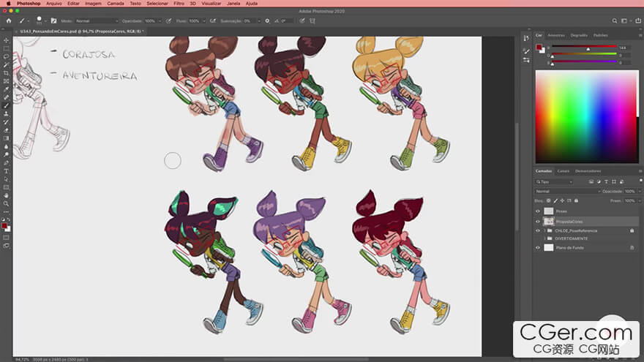Click the search icon at top right
Viewport: 644px width, 362px height.
pyautogui.click(x=615, y=21)
